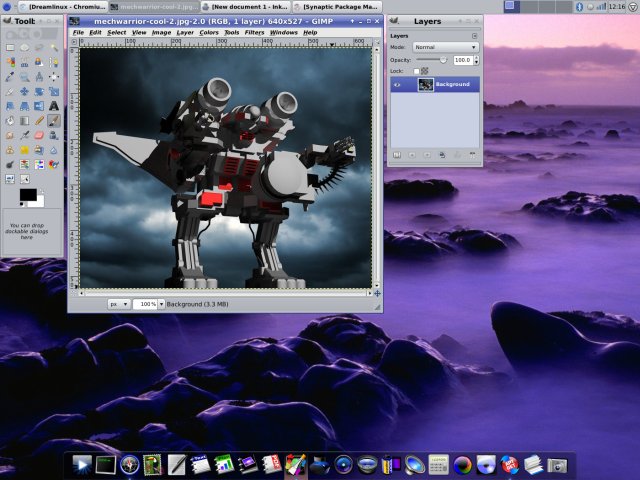This screenshot has width=640, height=480.
Task: Click the black foreground color swatch
Action: [x=28, y=195]
